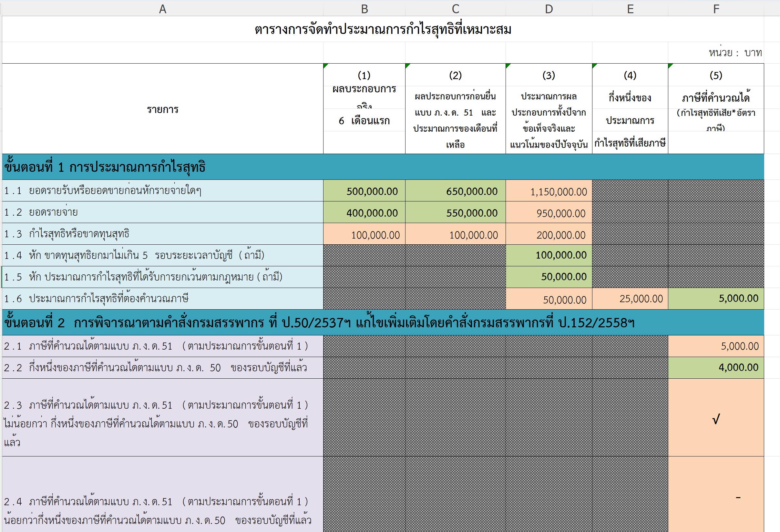
Task: Select cell with value 4,000.00
Action: click(716, 368)
